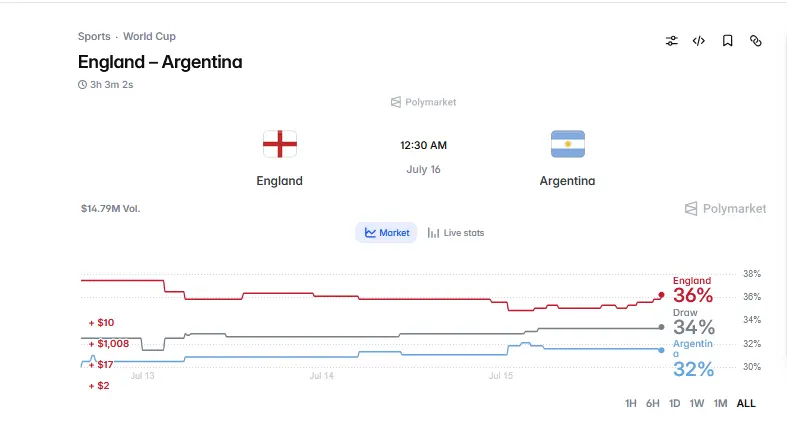Select the 1H chart range
The image size is (787, 421).
pyautogui.click(x=630, y=403)
